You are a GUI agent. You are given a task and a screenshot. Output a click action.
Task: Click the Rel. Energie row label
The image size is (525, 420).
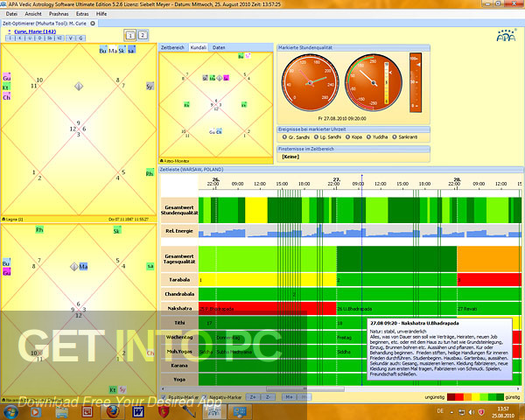[179, 231]
